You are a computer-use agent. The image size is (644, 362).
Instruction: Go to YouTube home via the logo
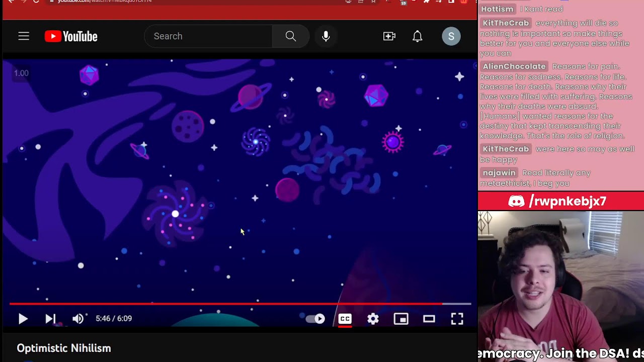point(71,36)
